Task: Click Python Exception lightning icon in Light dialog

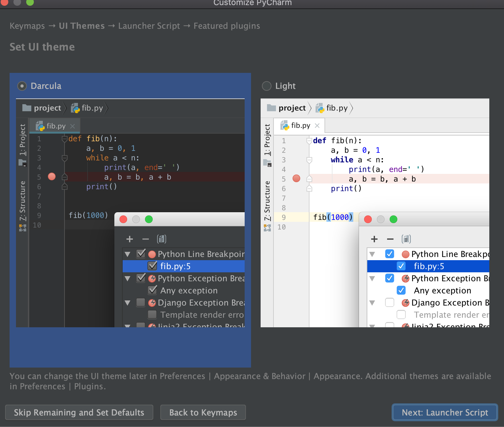Action: (x=406, y=278)
